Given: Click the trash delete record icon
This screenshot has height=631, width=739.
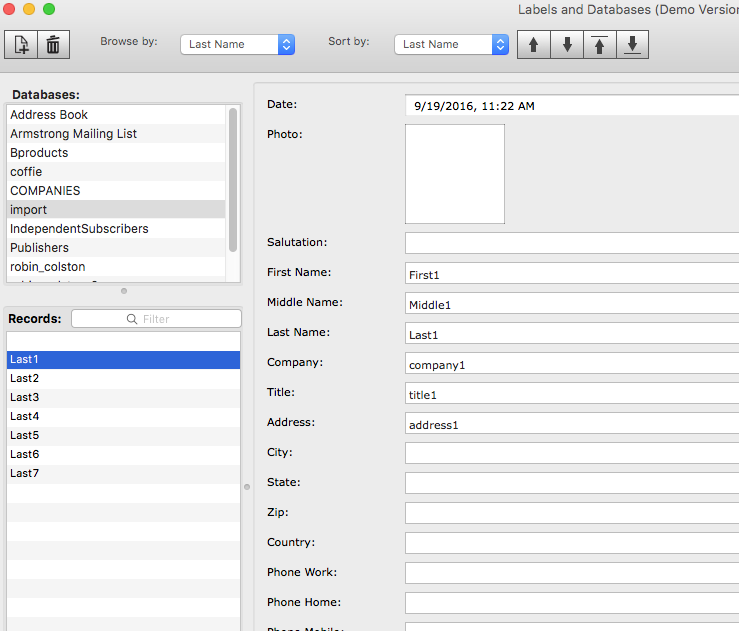Looking at the screenshot, I should pos(53,44).
